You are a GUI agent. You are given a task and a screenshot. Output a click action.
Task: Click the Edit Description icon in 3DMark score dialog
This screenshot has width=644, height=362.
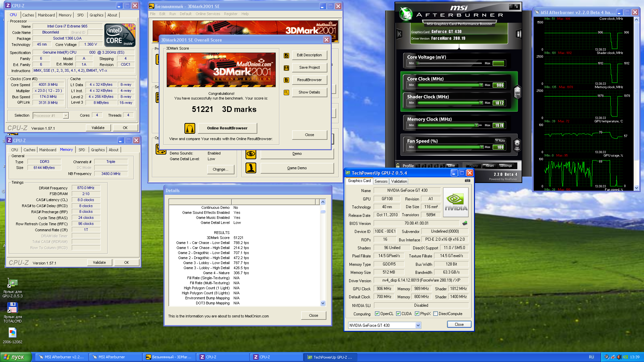(x=286, y=56)
